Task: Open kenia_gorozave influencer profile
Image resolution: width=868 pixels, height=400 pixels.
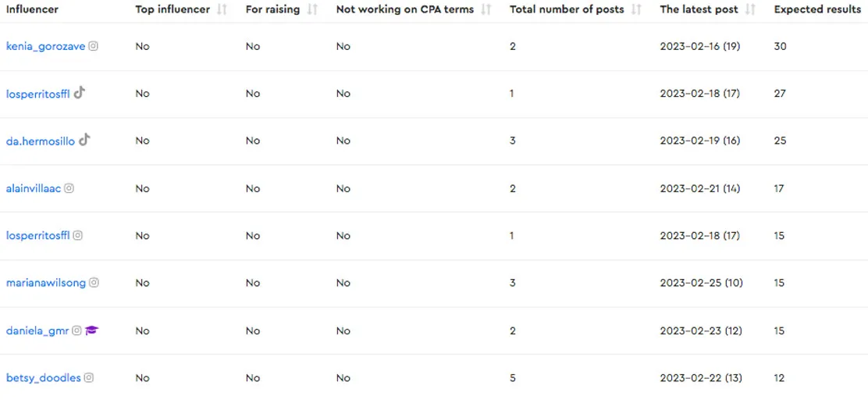Action: (45, 46)
